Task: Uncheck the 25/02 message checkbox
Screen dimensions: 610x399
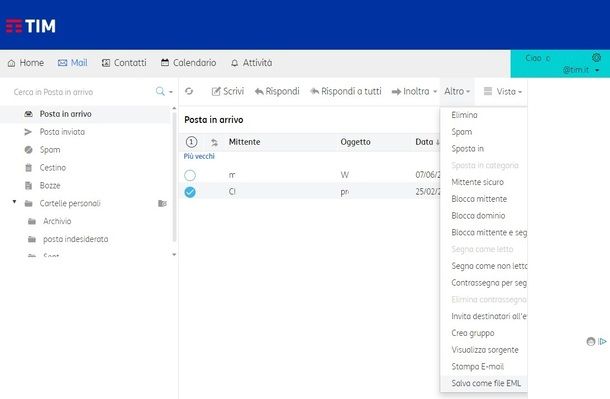Action: click(190, 192)
